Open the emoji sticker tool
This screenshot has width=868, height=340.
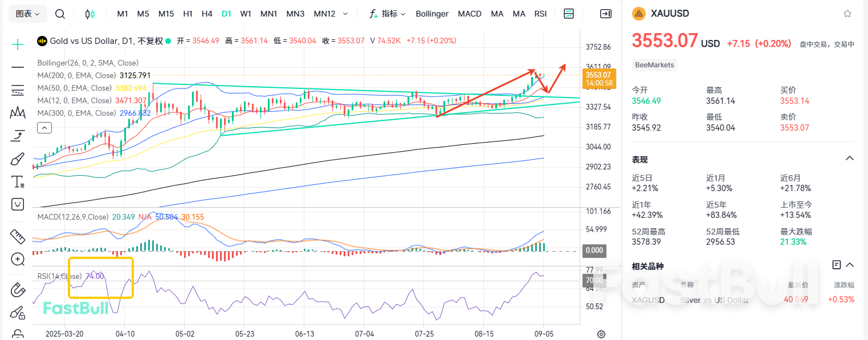tap(17, 204)
